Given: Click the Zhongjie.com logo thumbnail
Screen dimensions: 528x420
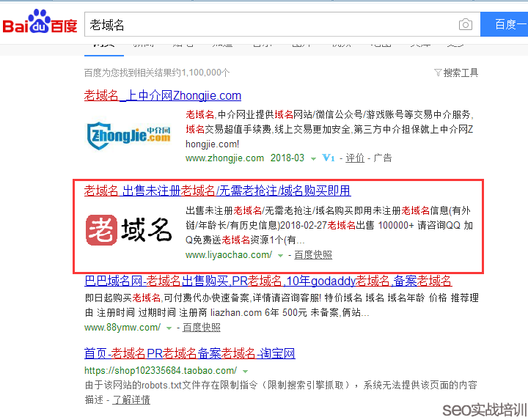Looking at the screenshot, I should tap(128, 135).
